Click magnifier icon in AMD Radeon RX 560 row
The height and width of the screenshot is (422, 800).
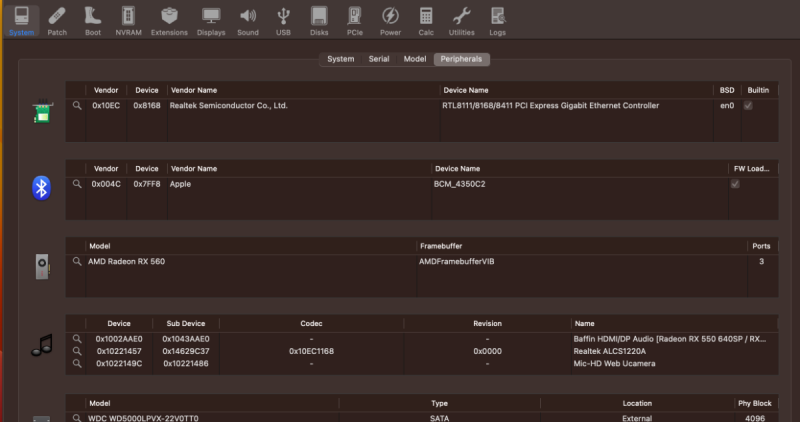(x=77, y=261)
